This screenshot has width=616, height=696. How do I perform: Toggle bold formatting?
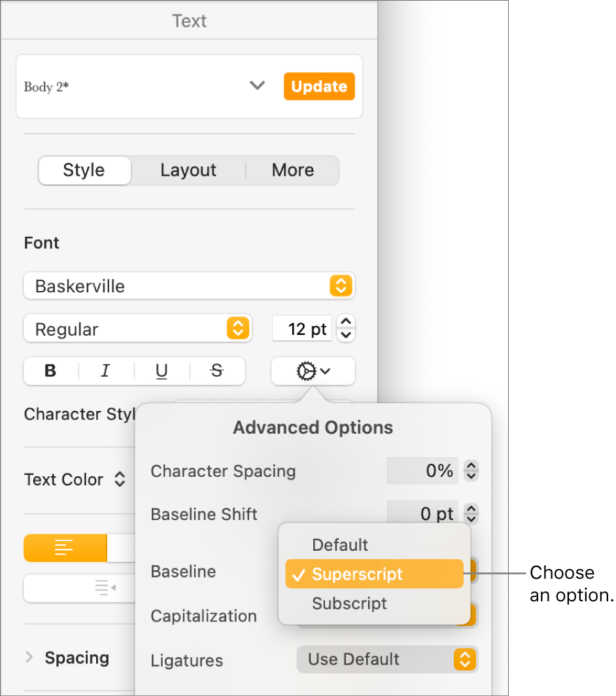pyautogui.click(x=49, y=371)
